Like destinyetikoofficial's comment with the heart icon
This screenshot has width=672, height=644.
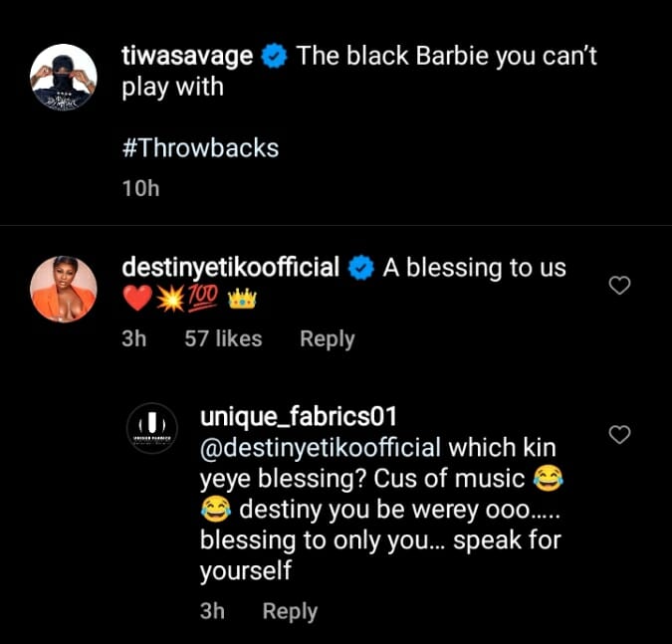(619, 287)
